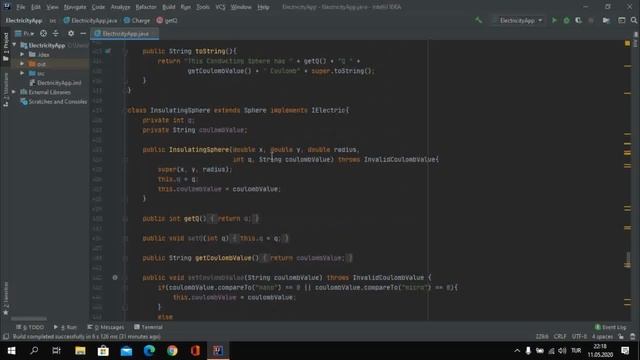640x360 pixels.
Task: Click the Charge breadcrumb in navigation bar
Action: [x=137, y=20]
